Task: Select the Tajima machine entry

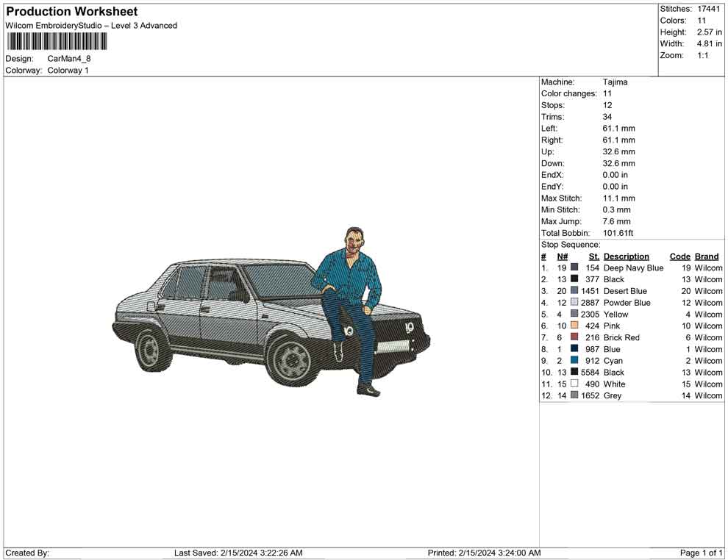Action: click(x=615, y=82)
